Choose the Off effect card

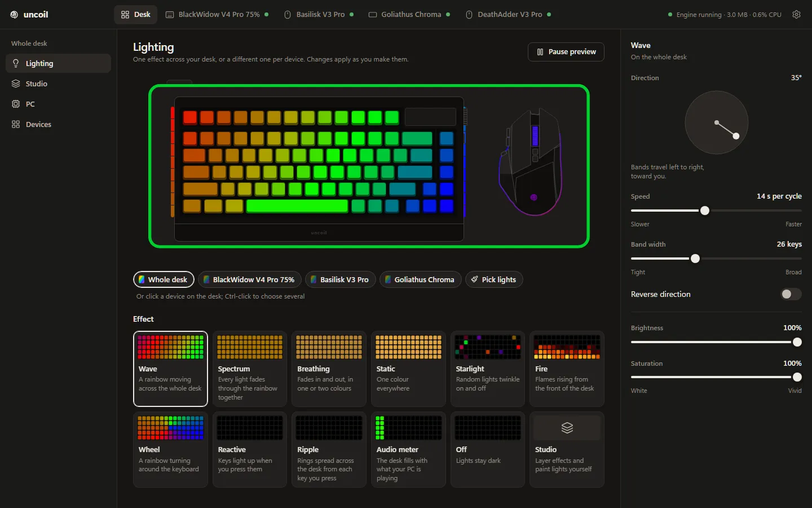click(x=488, y=449)
